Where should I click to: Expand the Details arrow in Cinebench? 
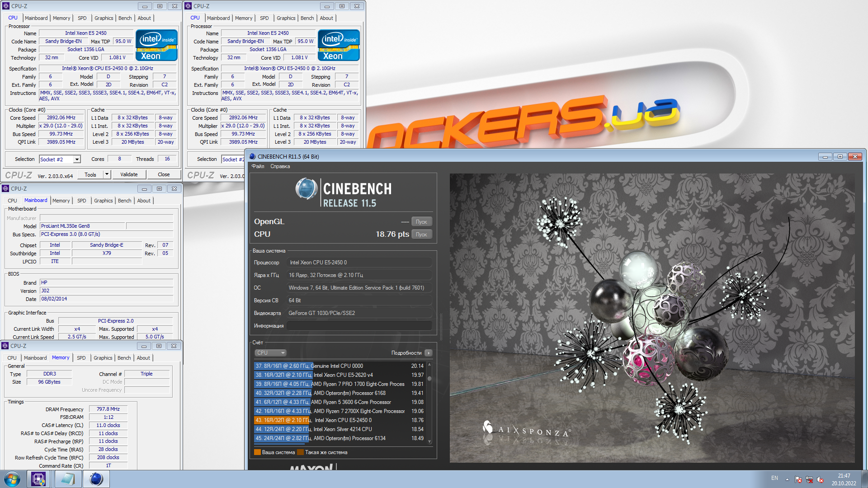point(429,353)
